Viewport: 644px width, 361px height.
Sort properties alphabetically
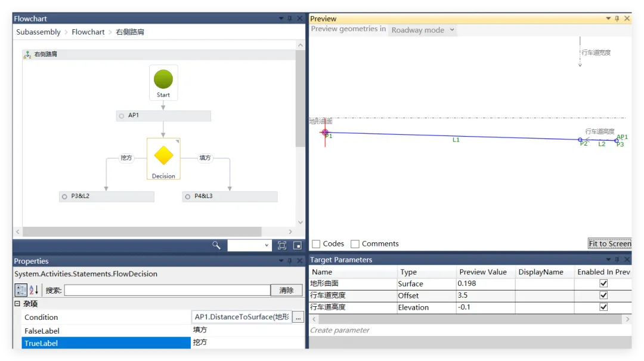(x=33, y=290)
